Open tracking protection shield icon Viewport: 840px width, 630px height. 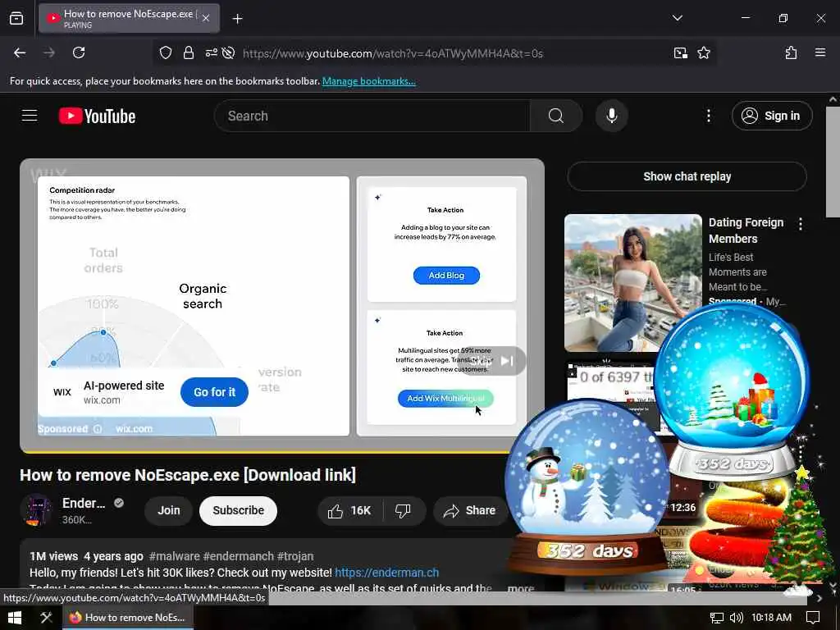coord(166,53)
